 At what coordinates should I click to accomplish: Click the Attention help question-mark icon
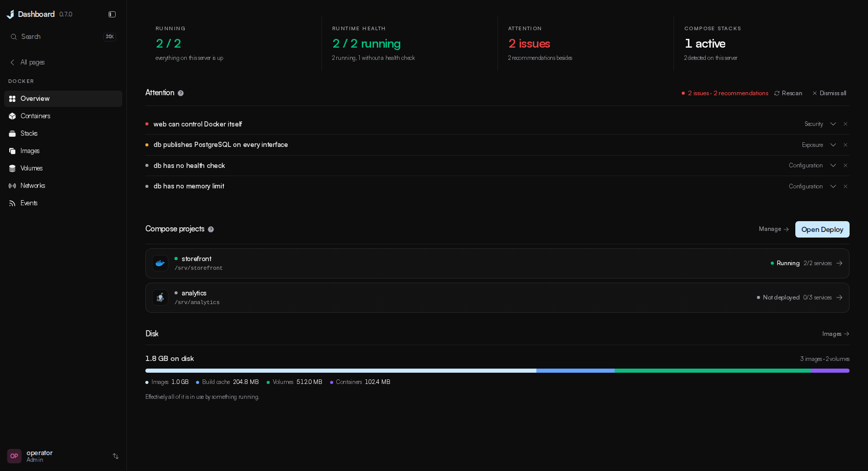181,93
